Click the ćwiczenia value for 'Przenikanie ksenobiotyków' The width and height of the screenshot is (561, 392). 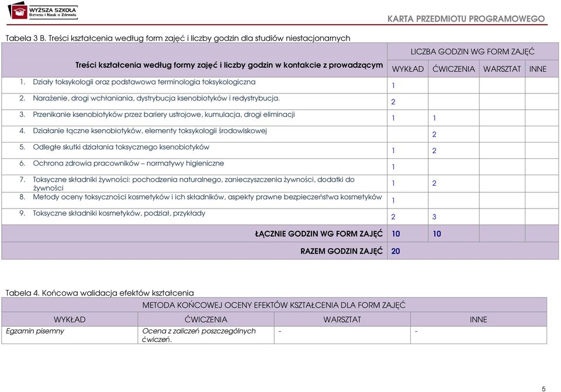click(x=434, y=118)
